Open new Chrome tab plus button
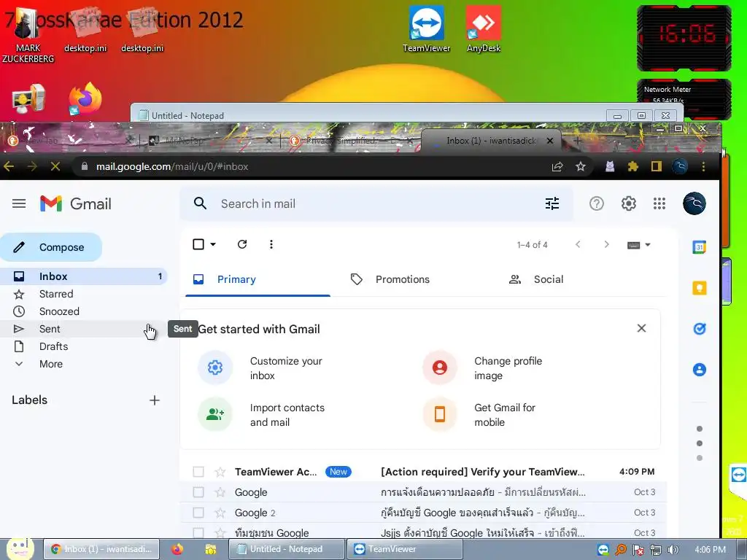 coord(577,141)
